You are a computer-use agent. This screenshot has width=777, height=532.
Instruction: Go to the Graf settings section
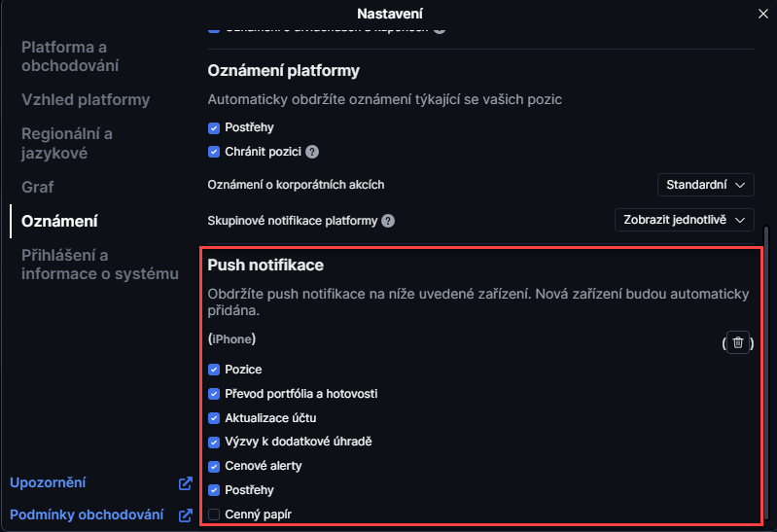point(38,187)
